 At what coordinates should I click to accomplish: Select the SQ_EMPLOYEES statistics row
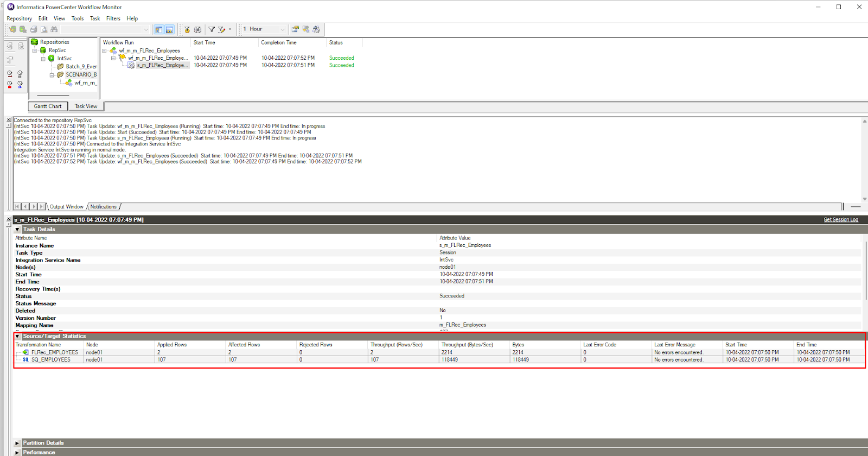click(439, 359)
